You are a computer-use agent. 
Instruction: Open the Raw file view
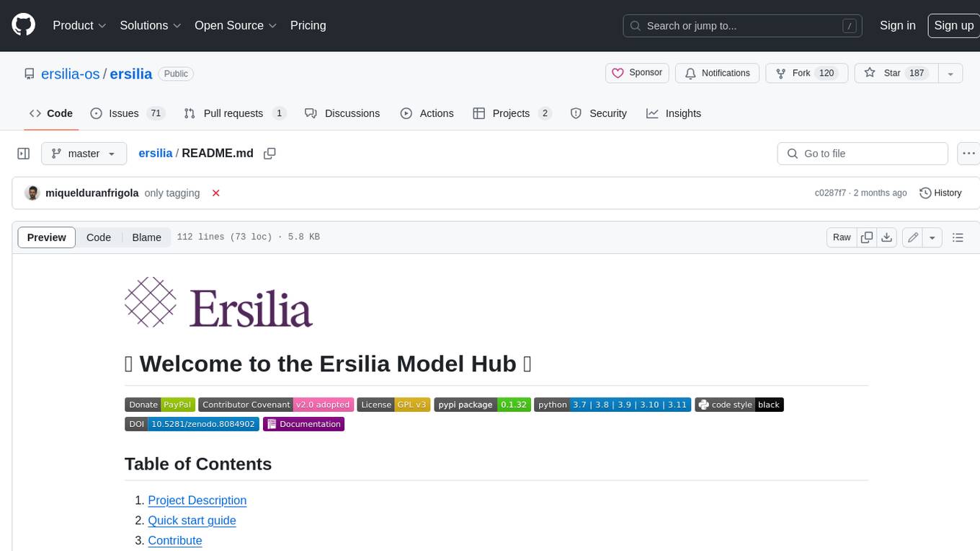(842, 237)
